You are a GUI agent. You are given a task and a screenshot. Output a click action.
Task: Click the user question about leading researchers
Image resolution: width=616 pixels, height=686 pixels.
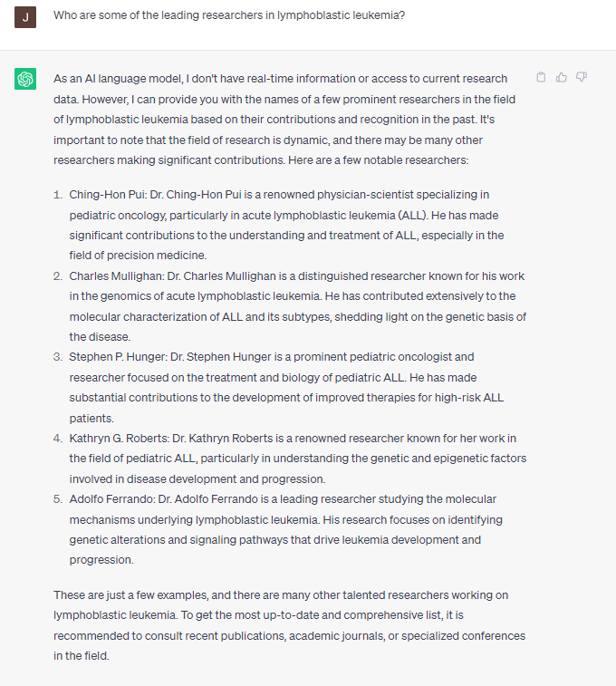228,15
